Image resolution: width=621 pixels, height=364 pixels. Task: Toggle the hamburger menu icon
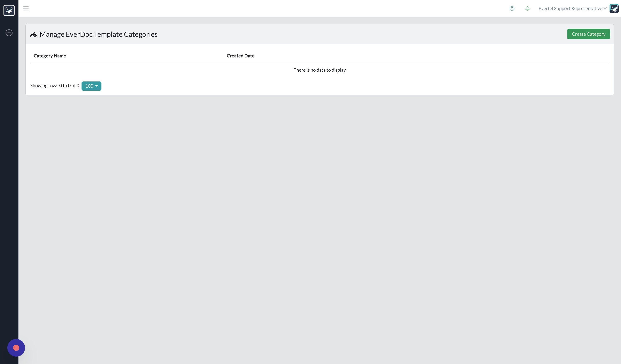[26, 8]
